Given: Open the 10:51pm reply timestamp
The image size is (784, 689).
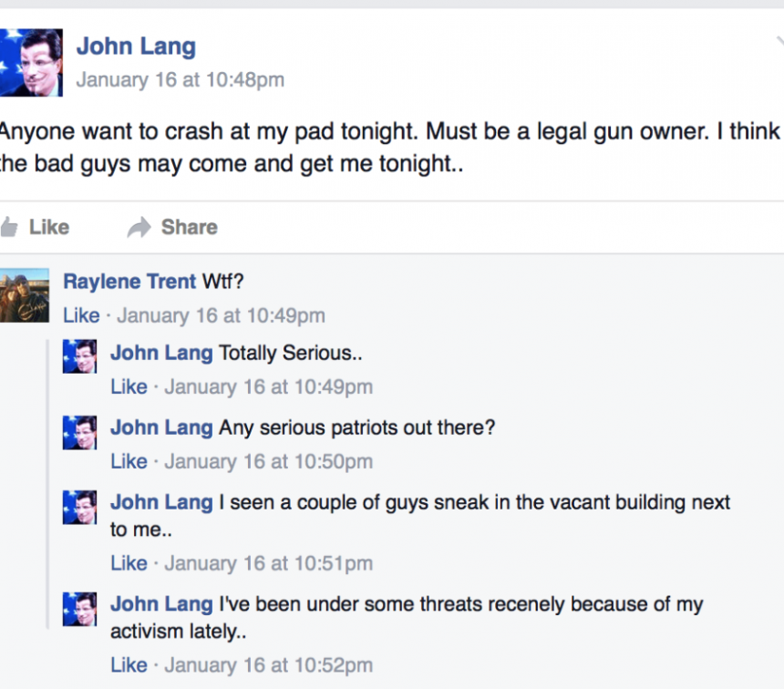Looking at the screenshot, I should [268, 563].
